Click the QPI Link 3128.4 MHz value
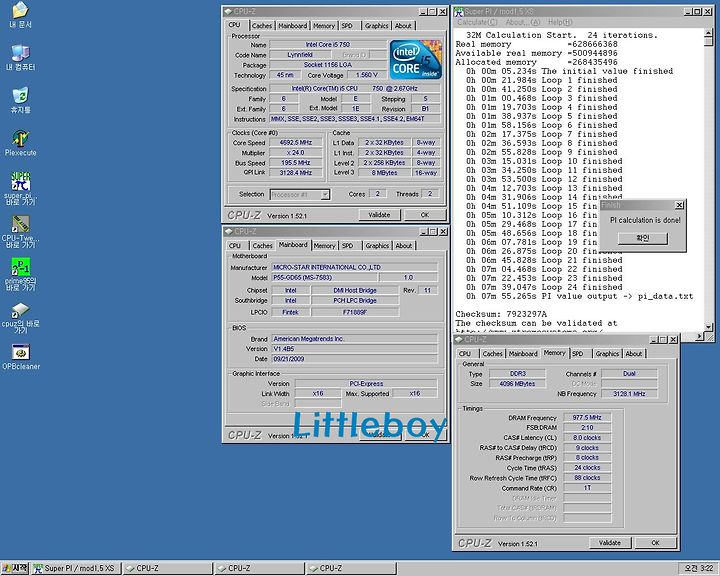Viewport: 720px width, 576px height. click(296, 173)
